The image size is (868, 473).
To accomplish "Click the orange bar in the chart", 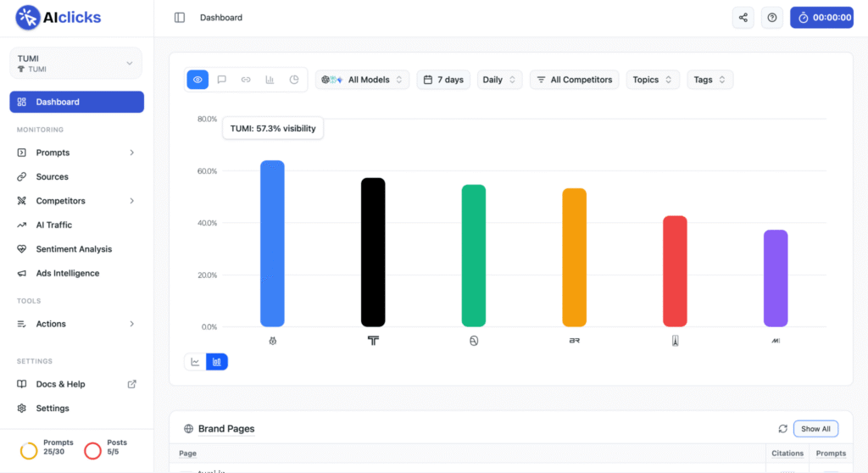I will click(x=574, y=258).
